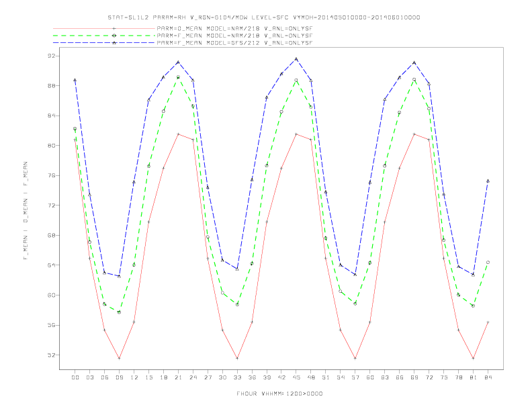Screen dimensions: 532x411
Task: Click the y-axis title F_MEAN | O_MEAN | F_MEAN
Action: pyautogui.click(x=26, y=211)
